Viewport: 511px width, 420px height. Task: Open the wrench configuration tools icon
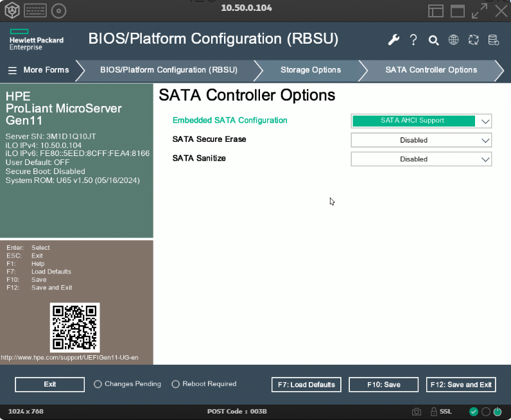point(394,40)
